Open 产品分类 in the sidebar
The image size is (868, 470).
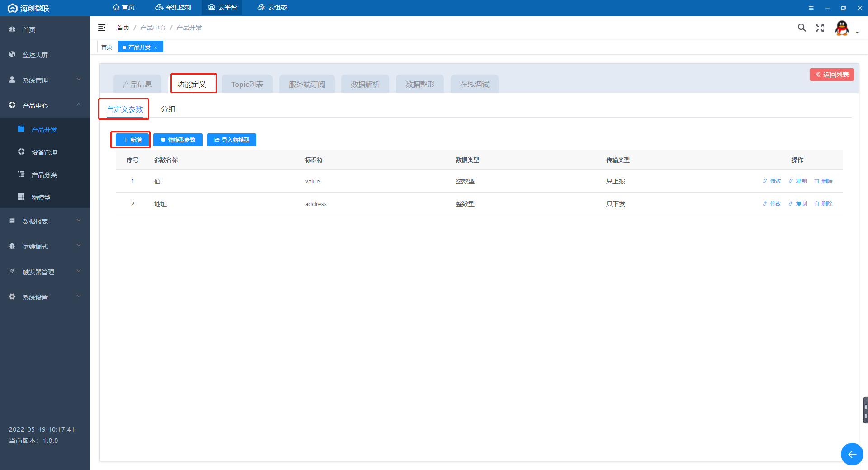(x=45, y=174)
